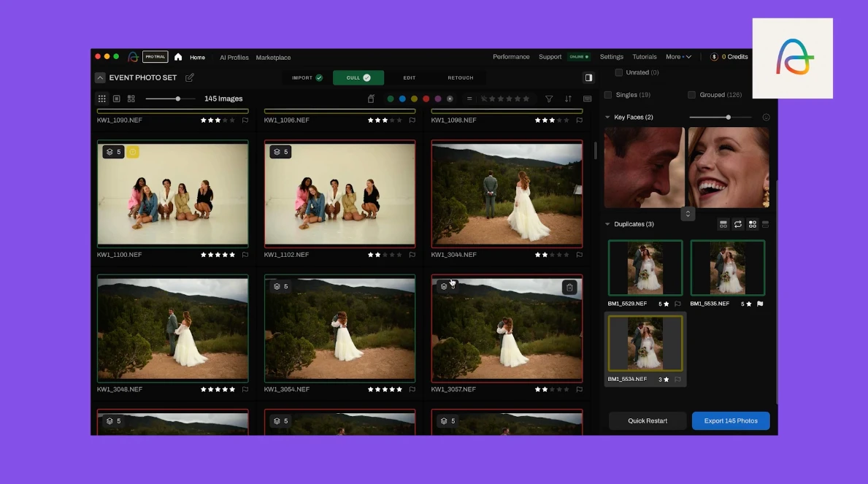The height and width of the screenshot is (484, 868).
Task: Select duplicate thumbnail BM1_5534.NEF
Action: pos(645,343)
